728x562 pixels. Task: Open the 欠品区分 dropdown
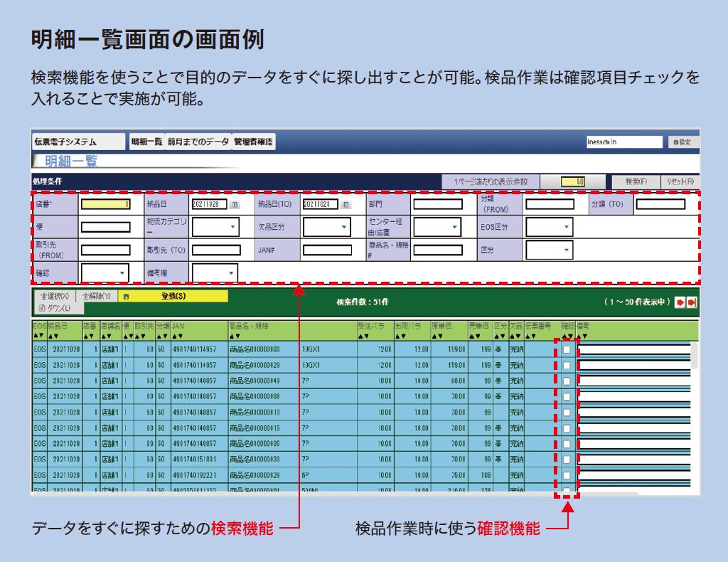point(327,227)
